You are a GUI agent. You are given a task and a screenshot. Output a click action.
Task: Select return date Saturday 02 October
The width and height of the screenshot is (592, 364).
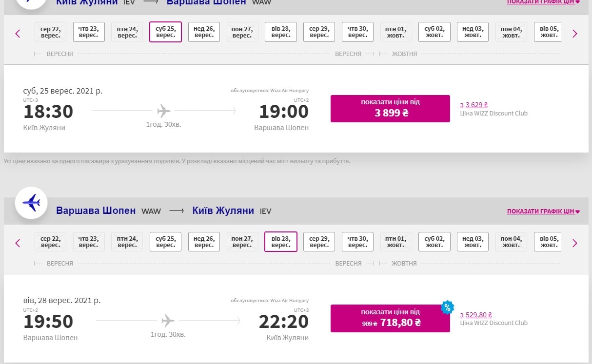coord(434,242)
